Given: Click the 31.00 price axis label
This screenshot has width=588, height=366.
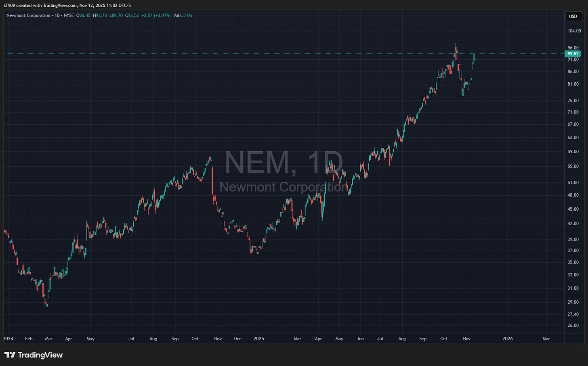Looking at the screenshot, I should coord(573,288).
